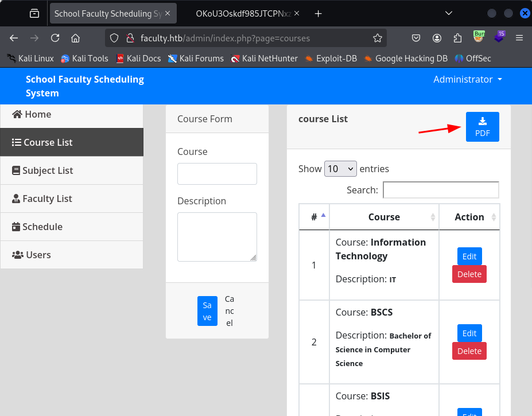532x416 pixels.
Task: Focus the Course name input field
Action: click(x=217, y=174)
